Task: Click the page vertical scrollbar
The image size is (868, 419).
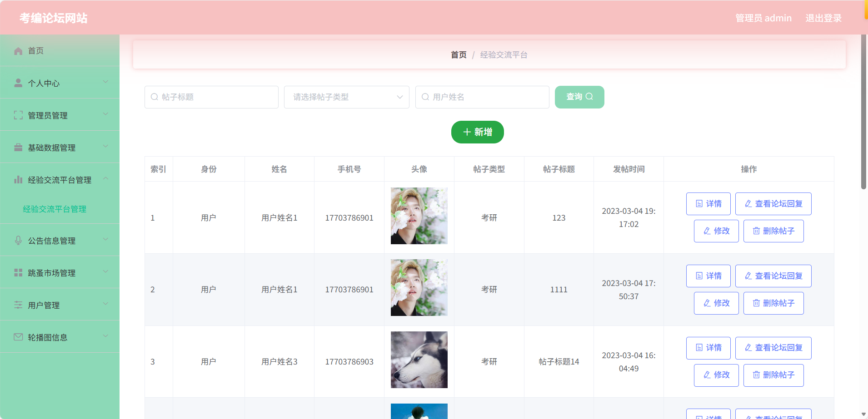Action: pos(863,112)
